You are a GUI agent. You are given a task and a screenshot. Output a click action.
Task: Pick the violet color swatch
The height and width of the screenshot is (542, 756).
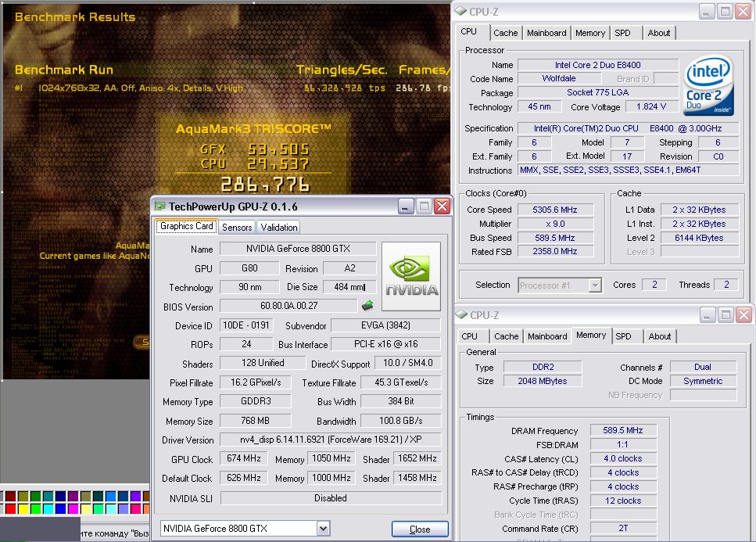[135, 496]
